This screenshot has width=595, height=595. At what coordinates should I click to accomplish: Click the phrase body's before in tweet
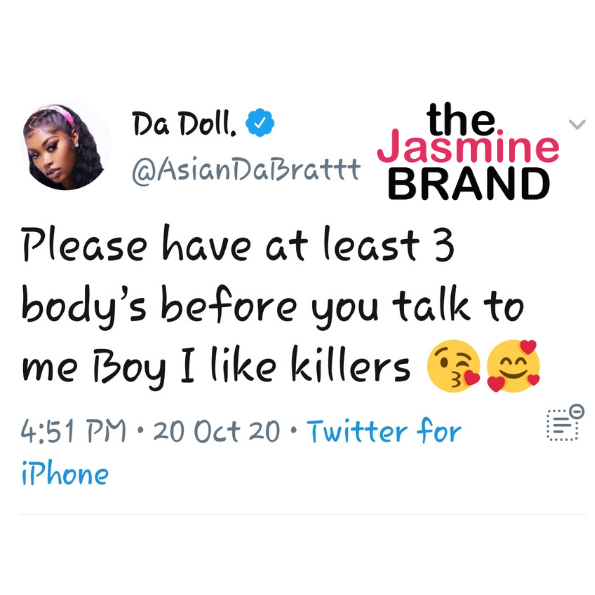coord(159,307)
